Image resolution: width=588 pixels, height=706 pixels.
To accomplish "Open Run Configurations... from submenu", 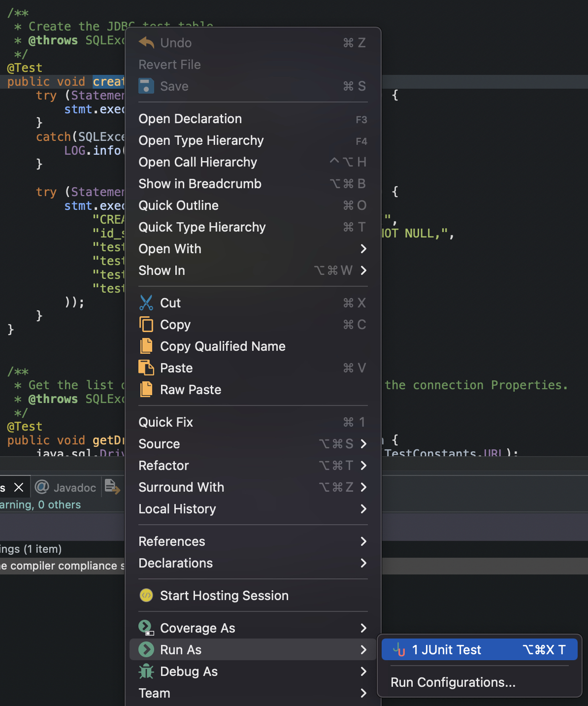I will (x=480, y=682).
